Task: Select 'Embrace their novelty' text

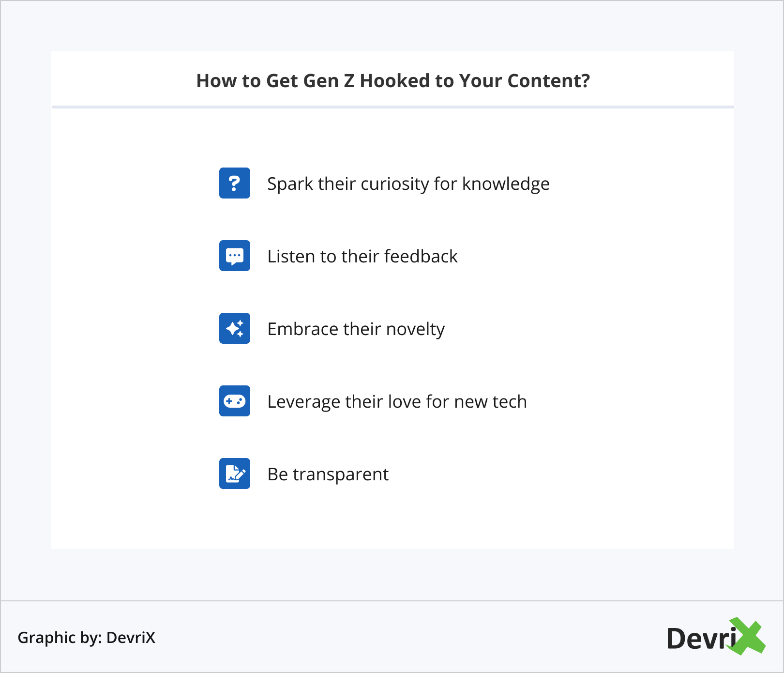Action: tap(356, 329)
